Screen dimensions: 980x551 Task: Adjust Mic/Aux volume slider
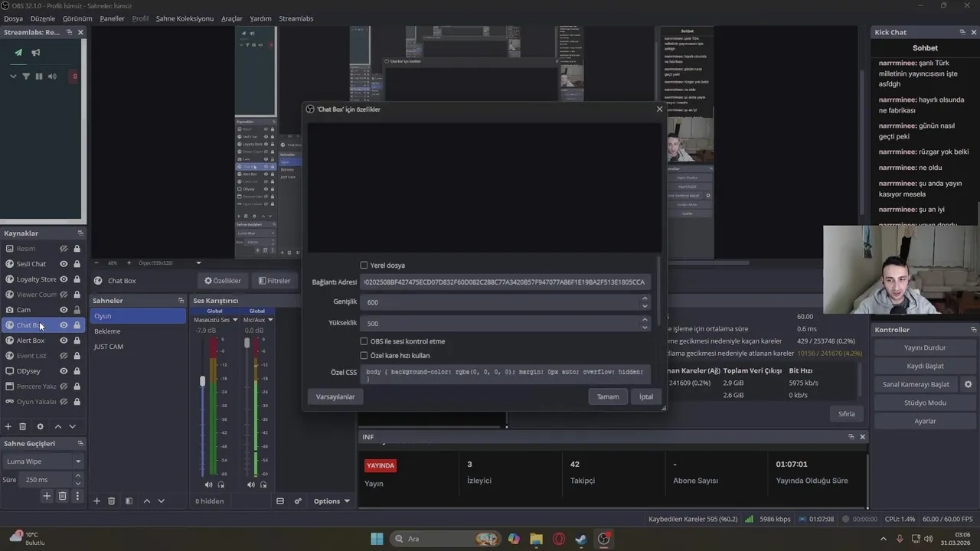tap(247, 343)
